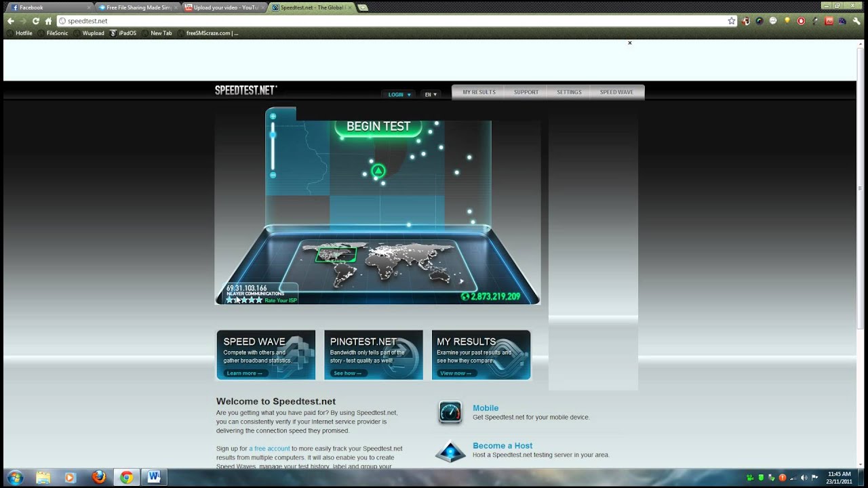Open the iPadOS bookmark
Image resolution: width=868 pixels, height=488 pixels.
tap(123, 33)
